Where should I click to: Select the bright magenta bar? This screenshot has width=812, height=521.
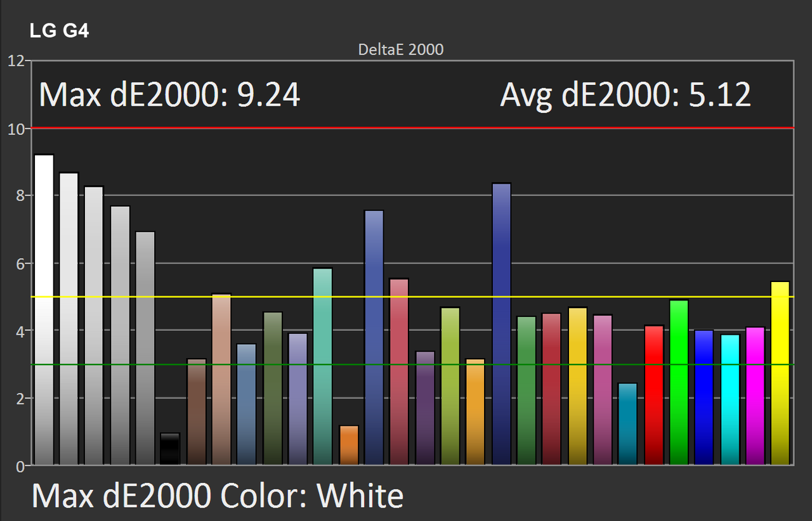coord(755,396)
